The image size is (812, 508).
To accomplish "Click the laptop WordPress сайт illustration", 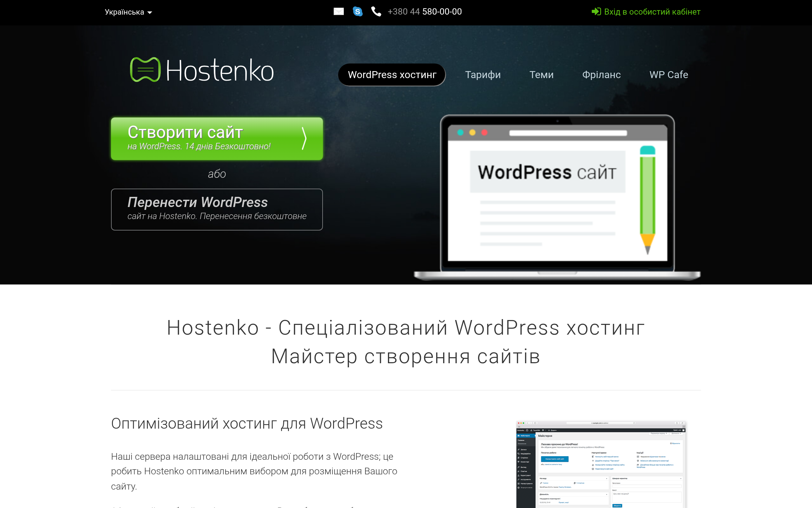I will pyautogui.click(x=557, y=197).
